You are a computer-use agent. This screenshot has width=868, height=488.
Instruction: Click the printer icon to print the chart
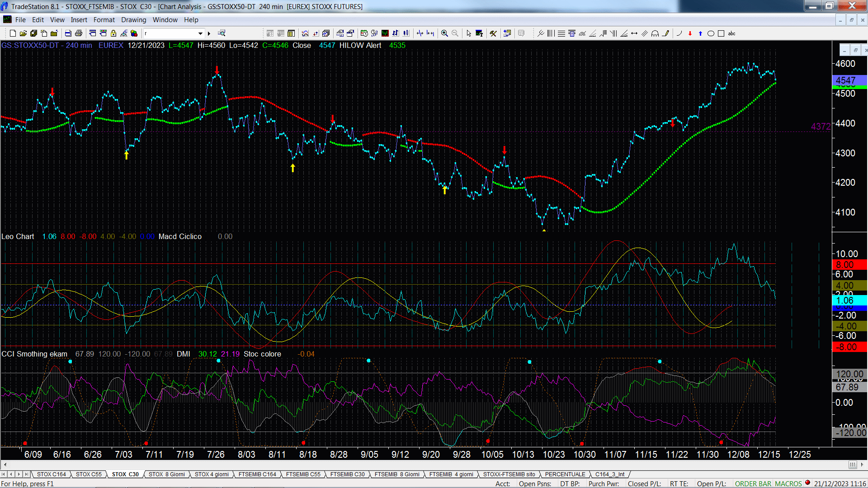tap(78, 33)
